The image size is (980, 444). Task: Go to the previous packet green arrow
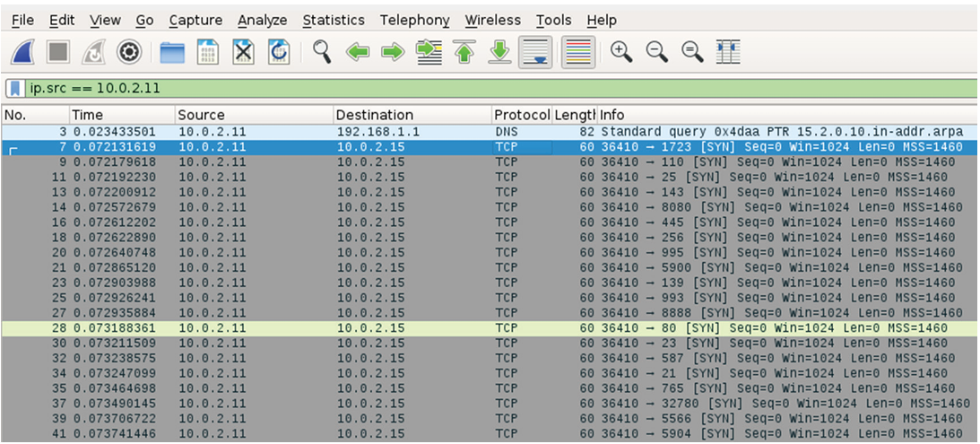coord(359,53)
